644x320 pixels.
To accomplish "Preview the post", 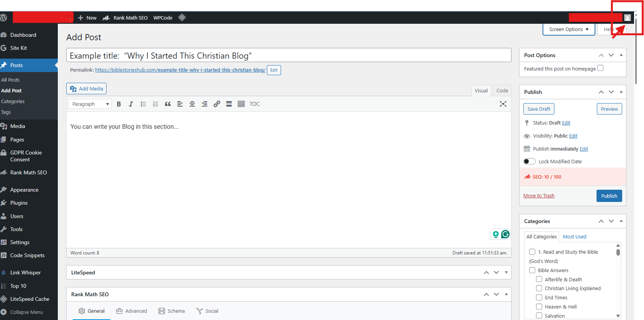I will (610, 109).
